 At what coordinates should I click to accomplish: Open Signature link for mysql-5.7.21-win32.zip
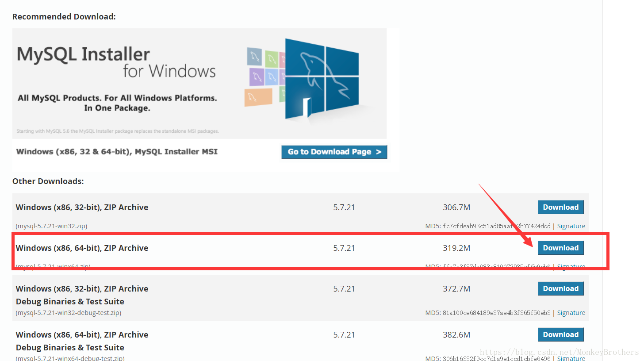pos(571,226)
